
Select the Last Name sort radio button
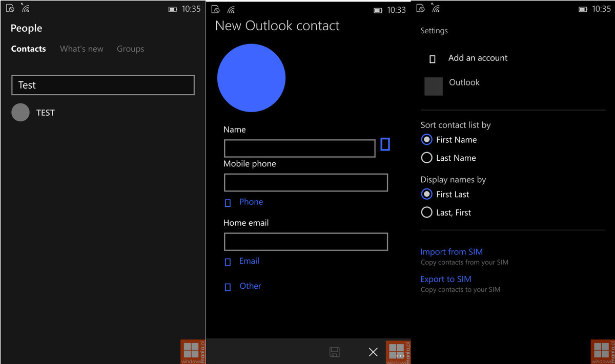click(x=426, y=158)
